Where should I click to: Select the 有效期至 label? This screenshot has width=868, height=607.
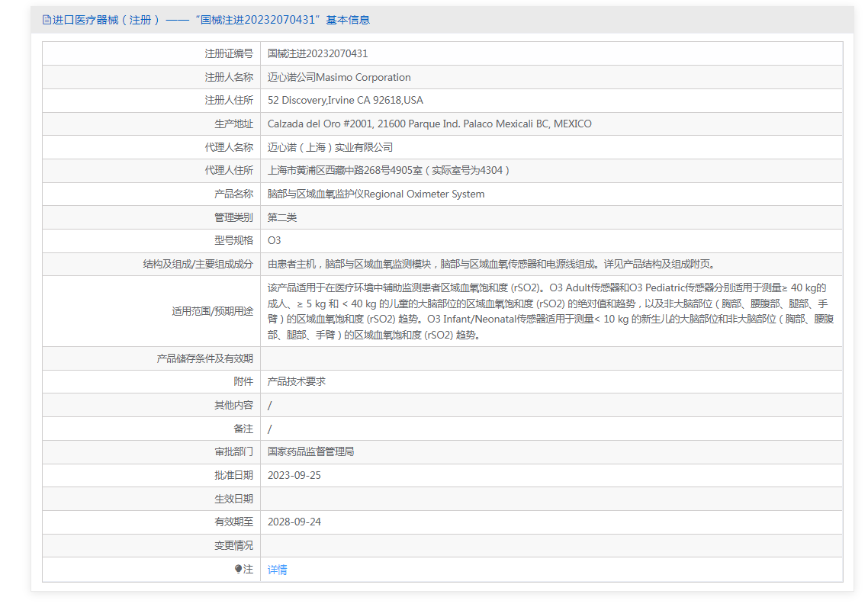click(233, 522)
